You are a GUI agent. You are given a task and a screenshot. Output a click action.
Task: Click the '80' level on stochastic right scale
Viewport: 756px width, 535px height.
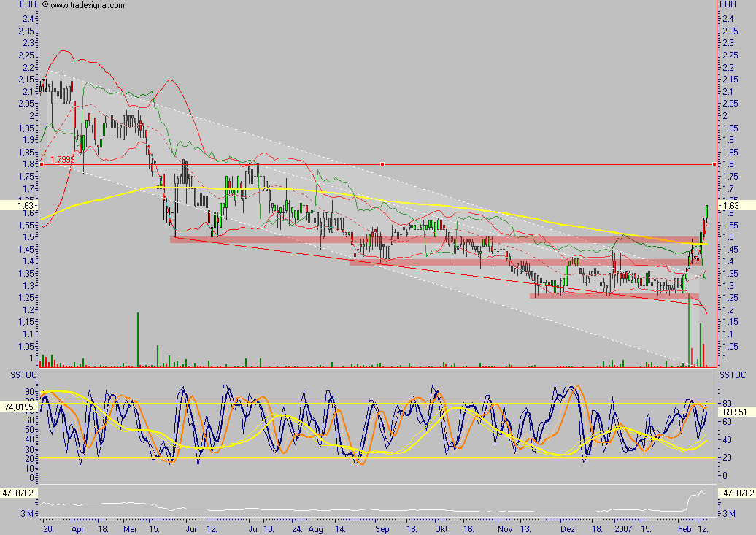pos(727,404)
